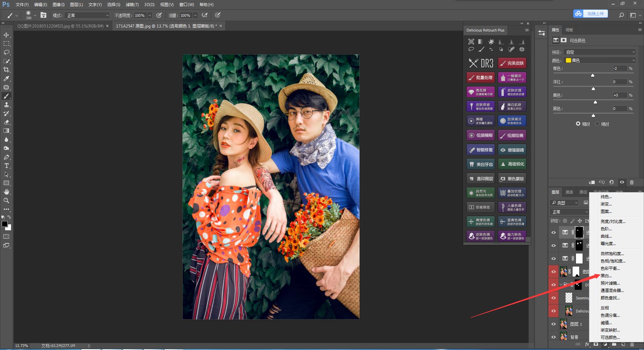Select the Lasso tool
The height and width of the screenshot is (350, 644).
point(6,53)
